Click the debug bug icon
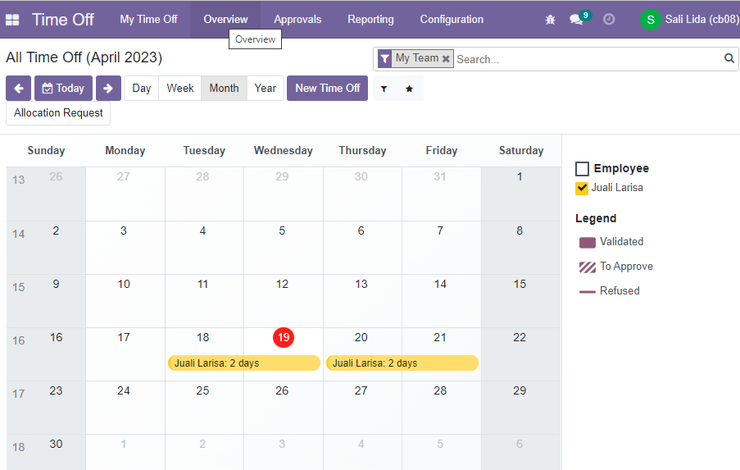740x470 pixels. [550, 20]
